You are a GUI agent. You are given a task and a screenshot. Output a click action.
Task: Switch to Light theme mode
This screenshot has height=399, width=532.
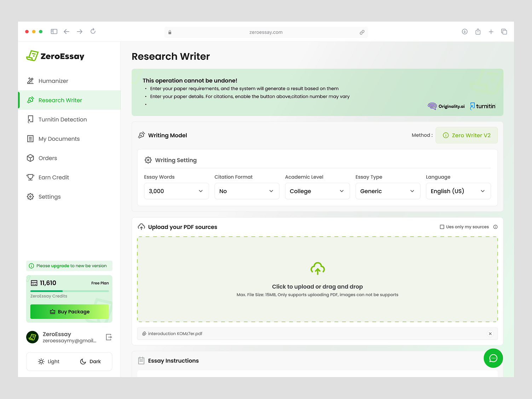pos(48,362)
